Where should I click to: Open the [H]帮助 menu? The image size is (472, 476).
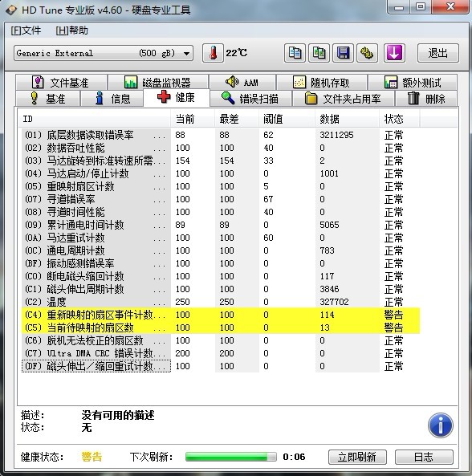click(71, 31)
